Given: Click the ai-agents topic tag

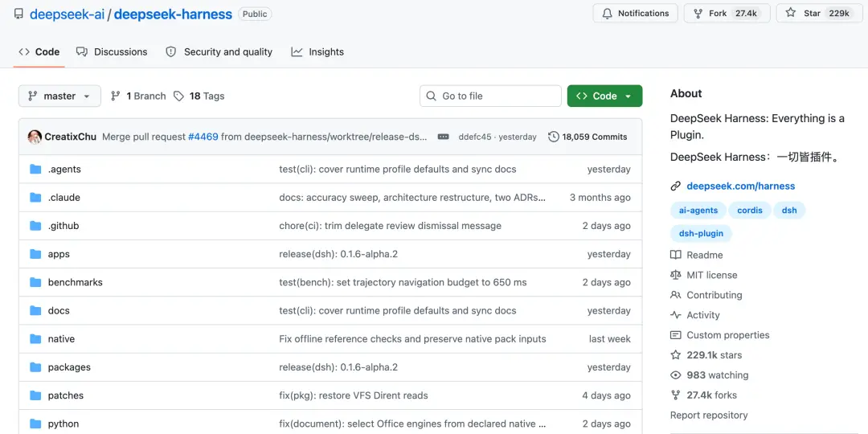Looking at the screenshot, I should [698, 211].
